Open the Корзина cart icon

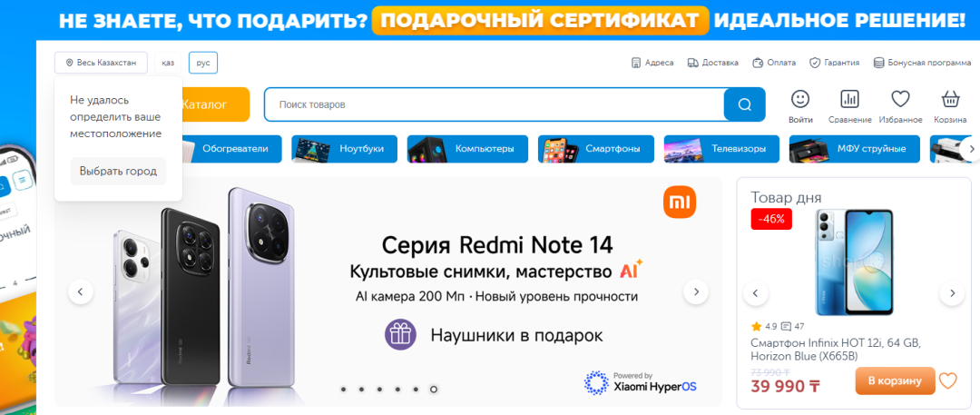coord(951,99)
